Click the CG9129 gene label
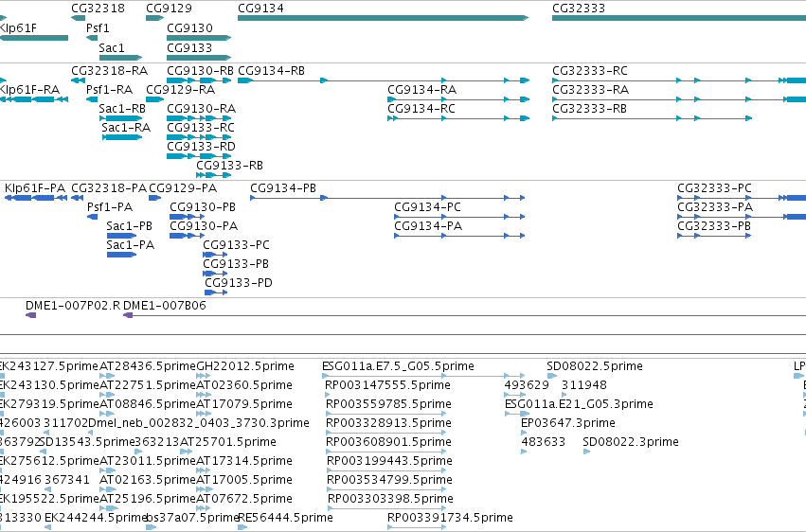The image size is (806, 532). 170,9
